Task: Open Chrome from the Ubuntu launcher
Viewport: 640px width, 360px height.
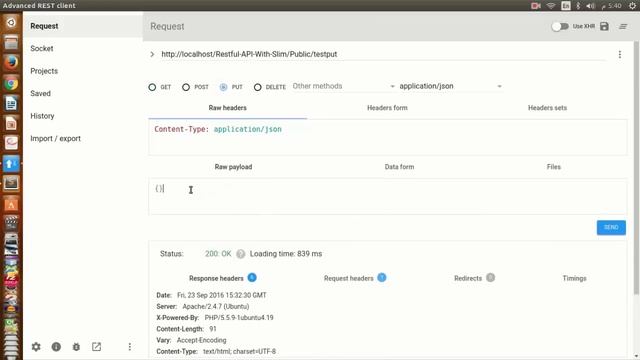Action: click(x=11, y=83)
